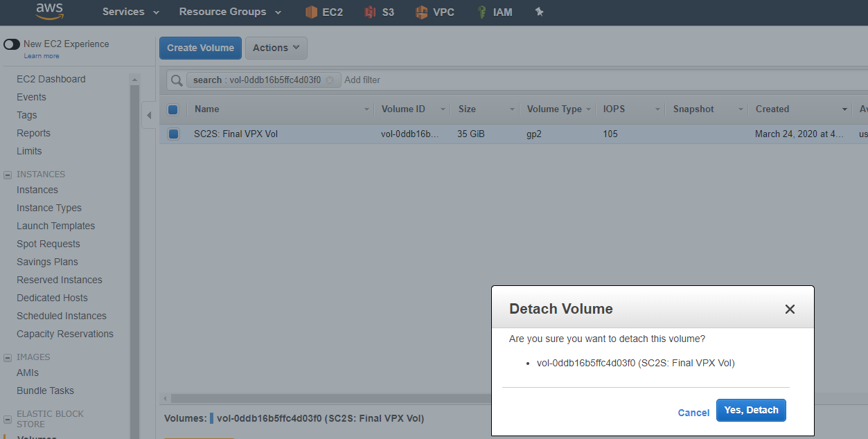Toggle New EC2 Experience switch

(x=12, y=44)
